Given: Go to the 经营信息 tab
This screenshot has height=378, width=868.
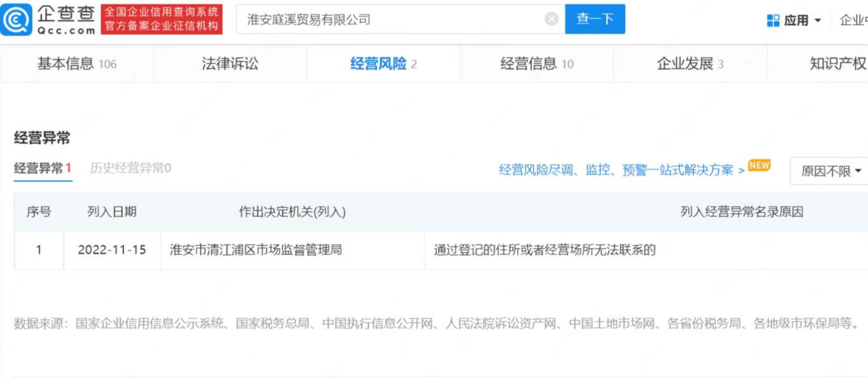Looking at the screenshot, I should [536, 64].
